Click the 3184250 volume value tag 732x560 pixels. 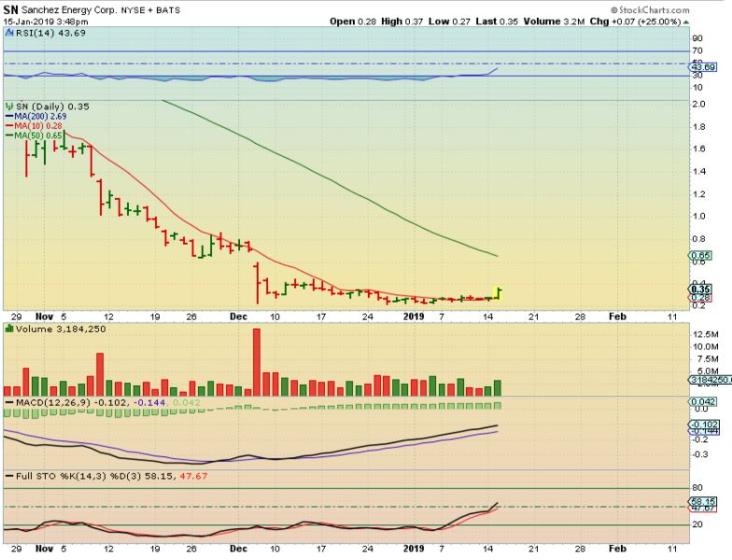pos(711,380)
